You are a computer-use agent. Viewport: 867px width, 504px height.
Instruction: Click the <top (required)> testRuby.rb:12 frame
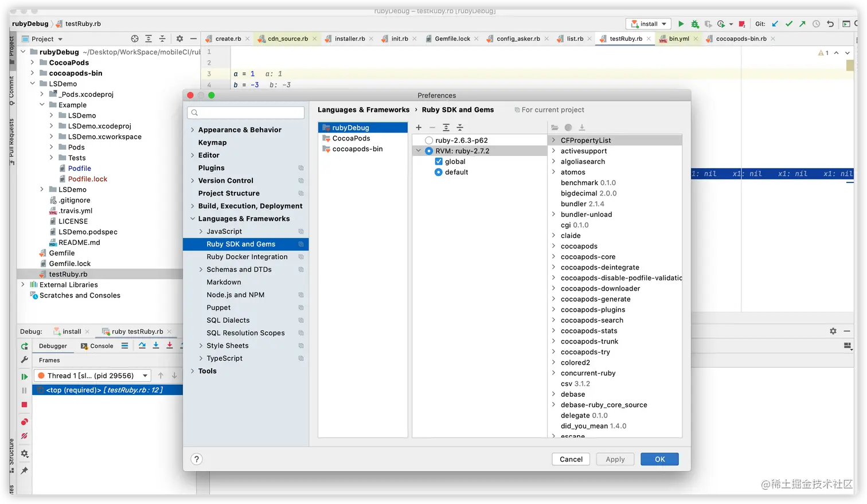[x=108, y=390]
